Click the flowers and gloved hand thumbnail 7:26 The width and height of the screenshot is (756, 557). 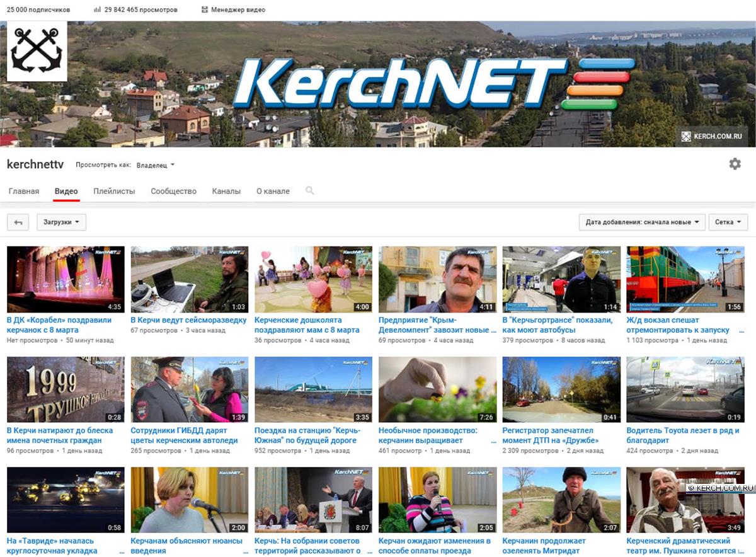(437, 390)
